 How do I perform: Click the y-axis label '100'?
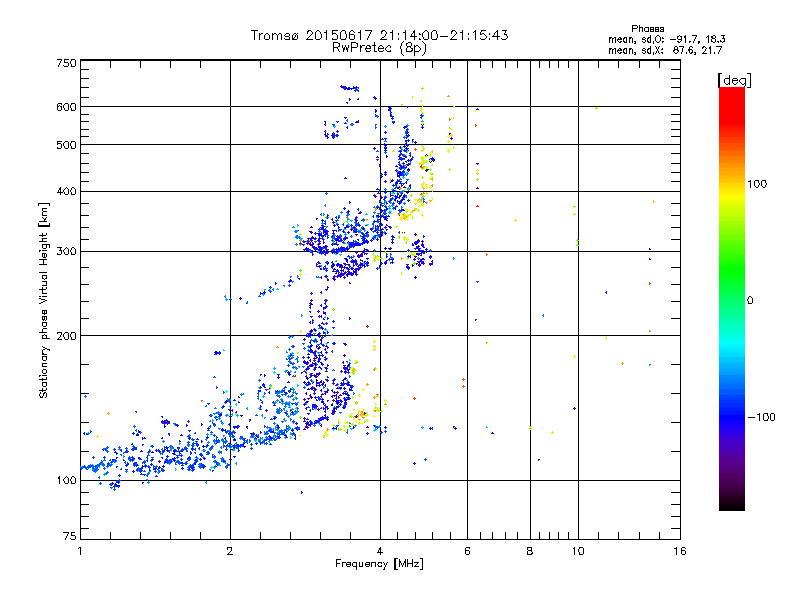(66, 480)
